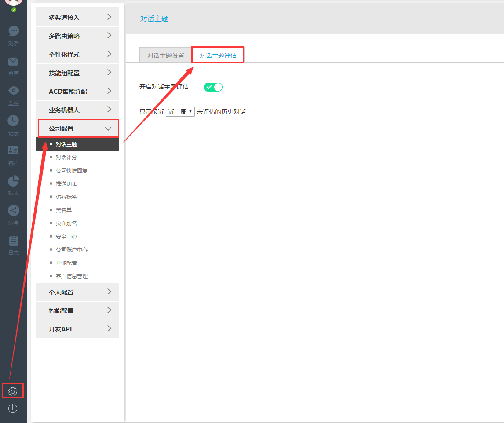Open the 报表 pie chart icon
Viewport: 504px width, 423px height.
tap(14, 181)
